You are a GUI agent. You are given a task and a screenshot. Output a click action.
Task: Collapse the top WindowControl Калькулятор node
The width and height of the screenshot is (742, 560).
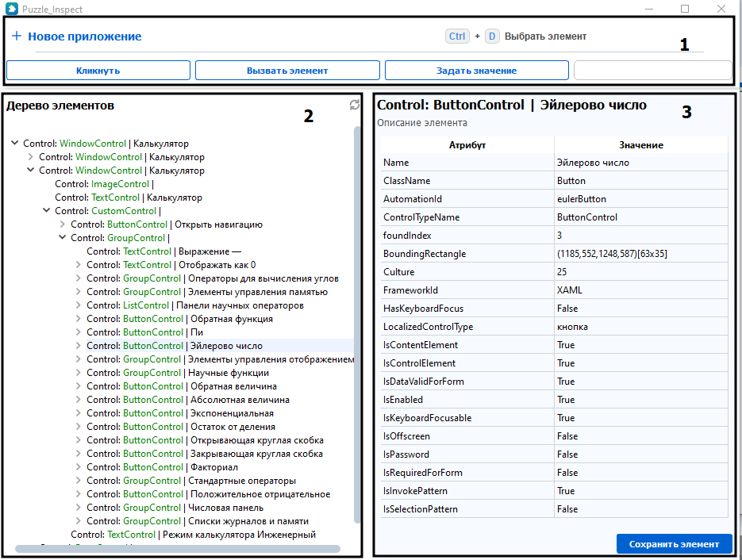14,143
